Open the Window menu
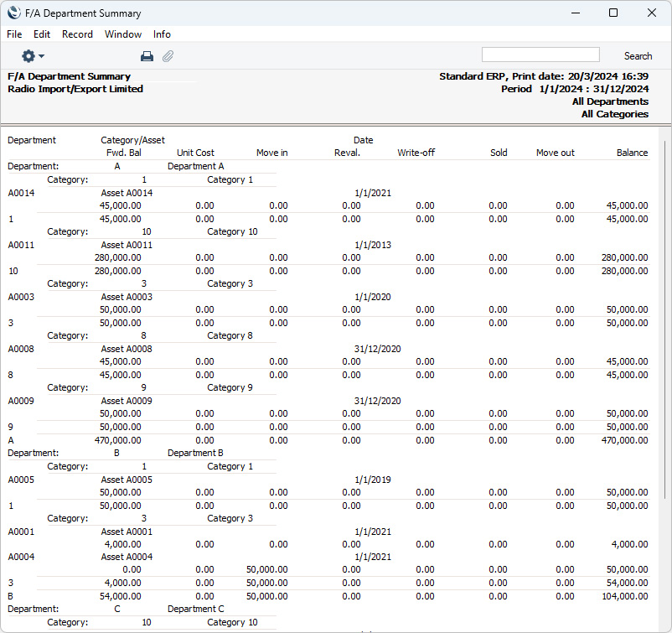This screenshot has width=672, height=633. (x=123, y=34)
